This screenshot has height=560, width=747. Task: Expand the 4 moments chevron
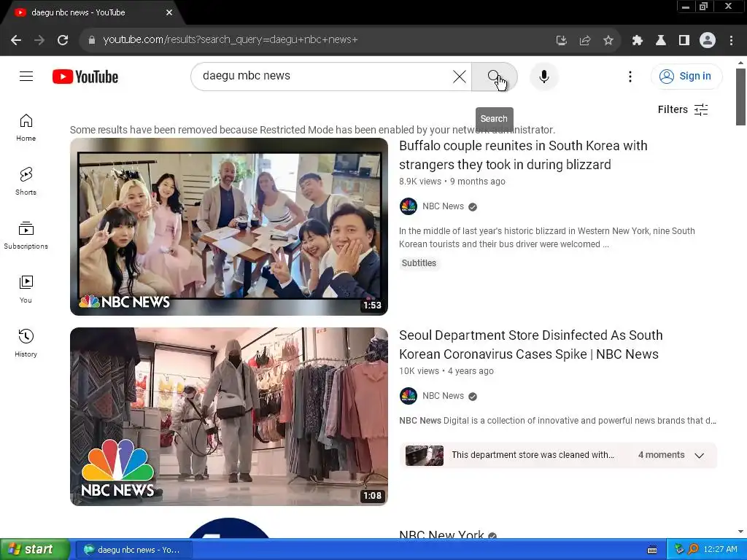click(699, 455)
